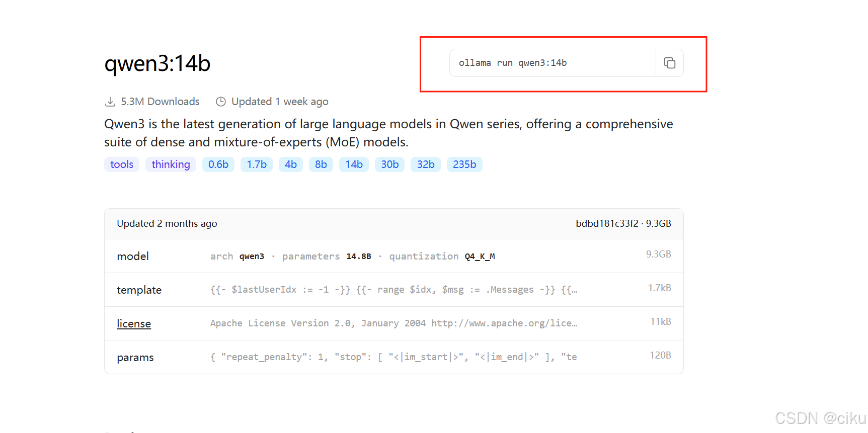Click the 120B params size value
868x433 pixels.
pyautogui.click(x=660, y=355)
